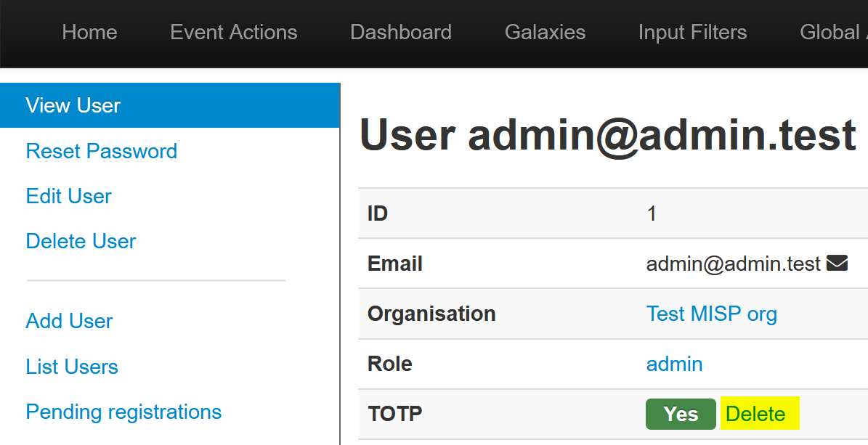Click the green Yes TOTP badge
868x445 pixels.
tap(680, 414)
